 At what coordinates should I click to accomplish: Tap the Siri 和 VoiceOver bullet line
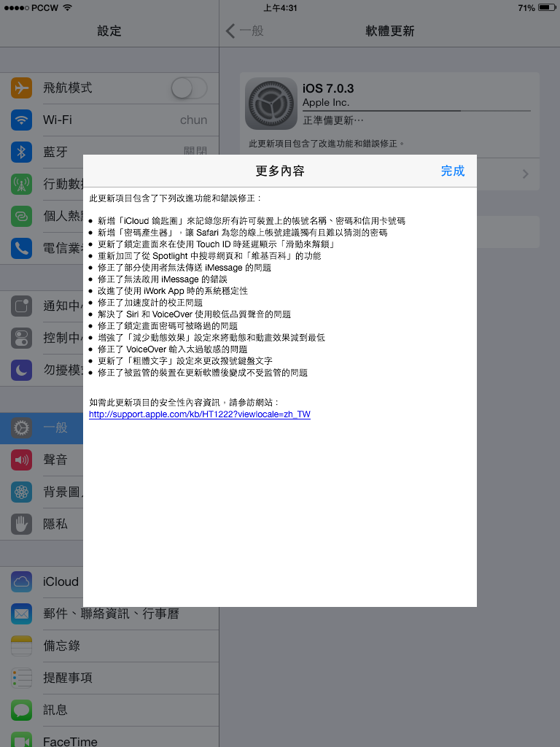pos(190,314)
